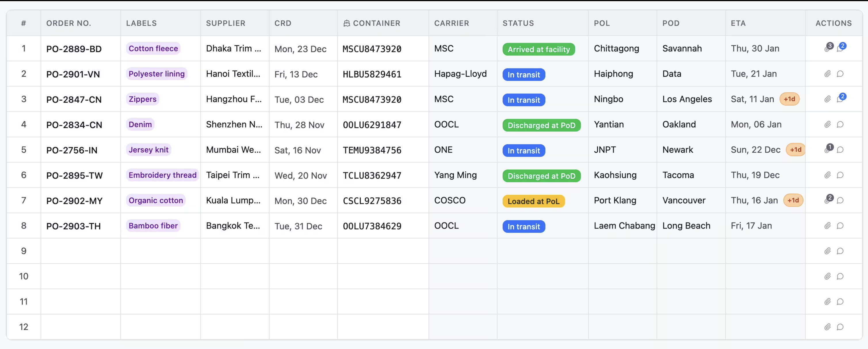Click the container icon in CONTAINER header
Viewport: 868px width, 349px height.
[346, 23]
